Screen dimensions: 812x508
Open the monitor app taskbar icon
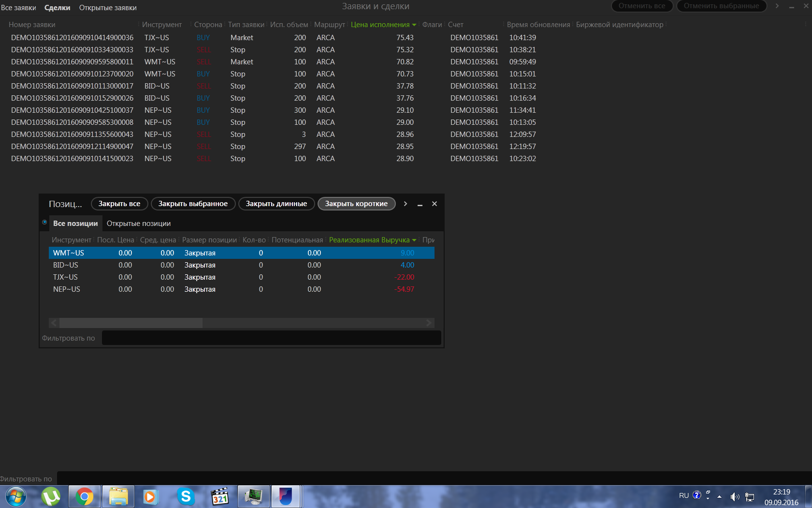pos(254,497)
